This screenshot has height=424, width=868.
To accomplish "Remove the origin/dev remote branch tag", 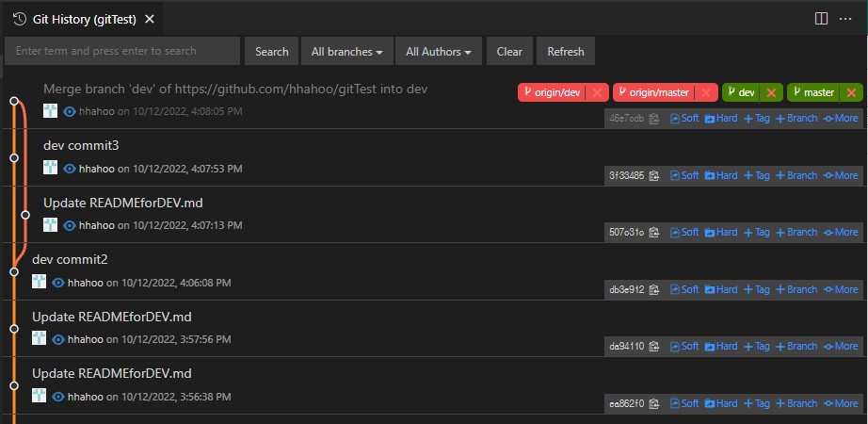I will [597, 92].
